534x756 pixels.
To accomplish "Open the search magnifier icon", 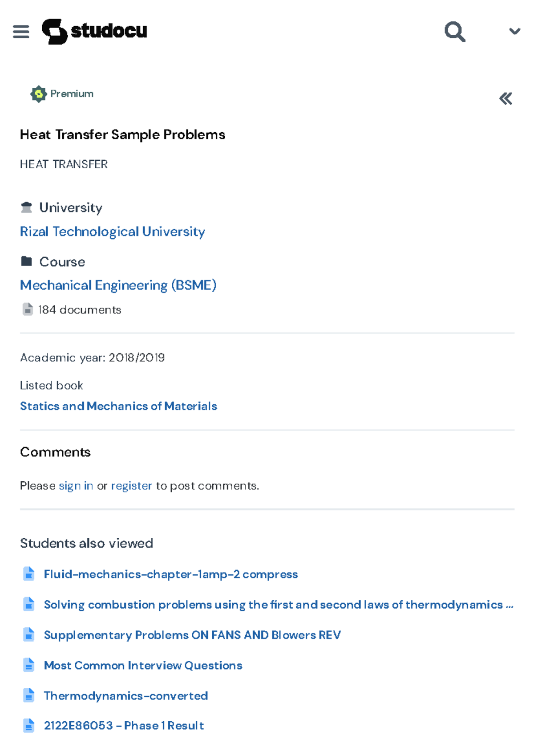I will tap(455, 32).
